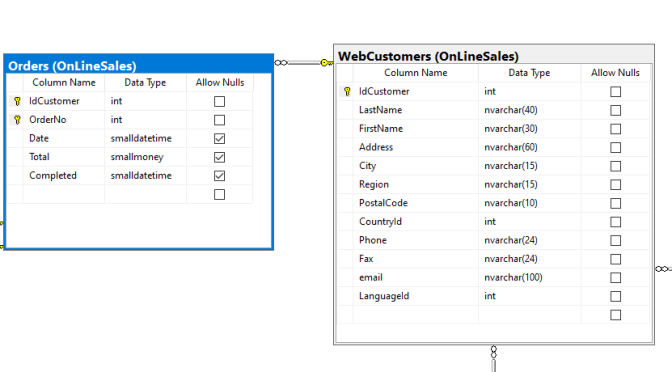Image resolution: width=672 pixels, height=372 pixels.
Task: Toggle Allow Nulls for LanguageId
Action: 615,296
